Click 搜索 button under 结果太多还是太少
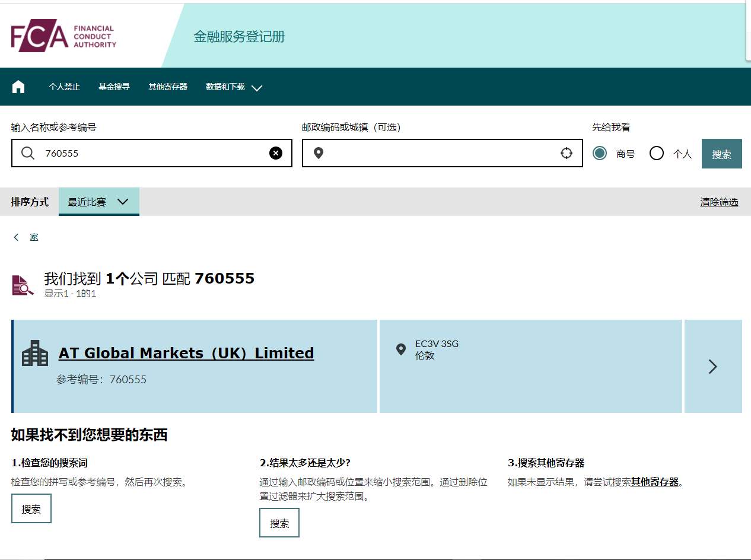Image resolution: width=751 pixels, height=560 pixels. pos(279,523)
